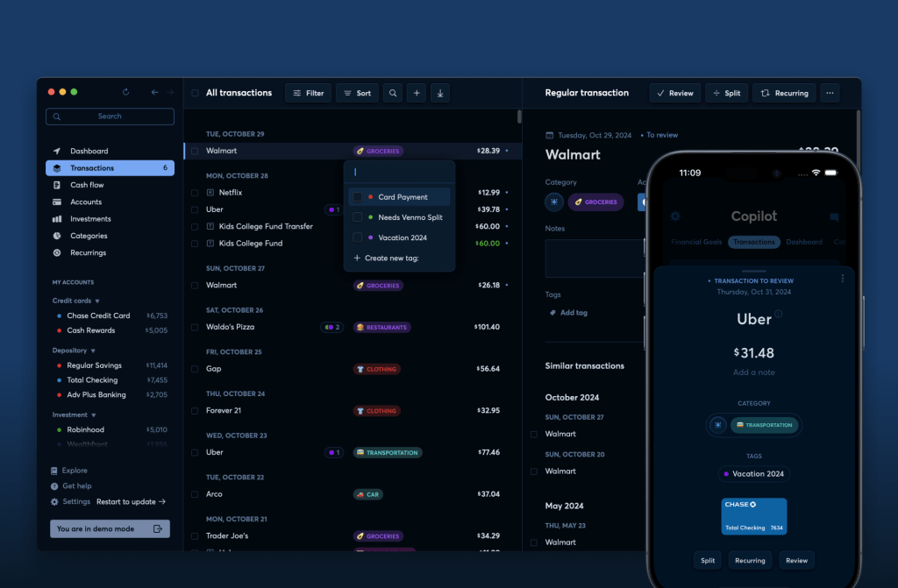Check the Oct 27 Walmart similar transaction

(534, 435)
